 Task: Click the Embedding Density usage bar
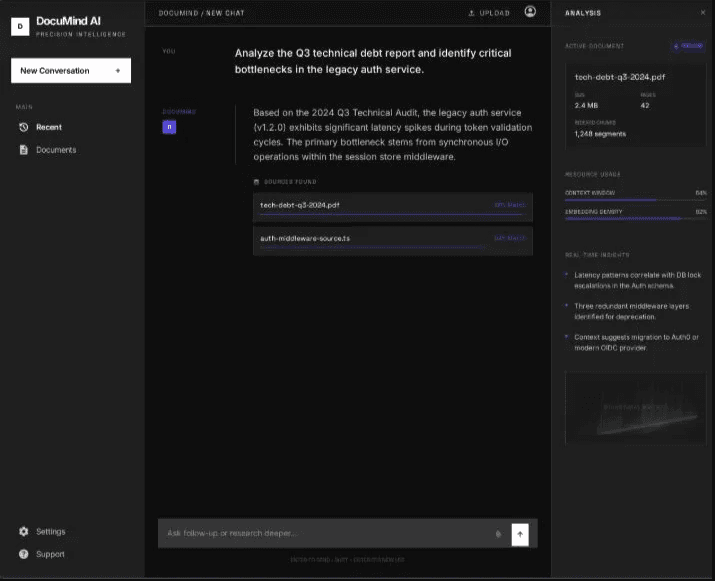(636, 218)
